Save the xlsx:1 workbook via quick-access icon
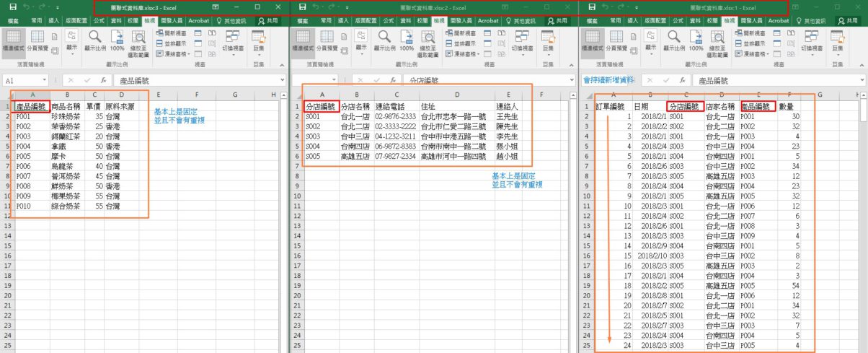 pyautogui.click(x=592, y=6)
